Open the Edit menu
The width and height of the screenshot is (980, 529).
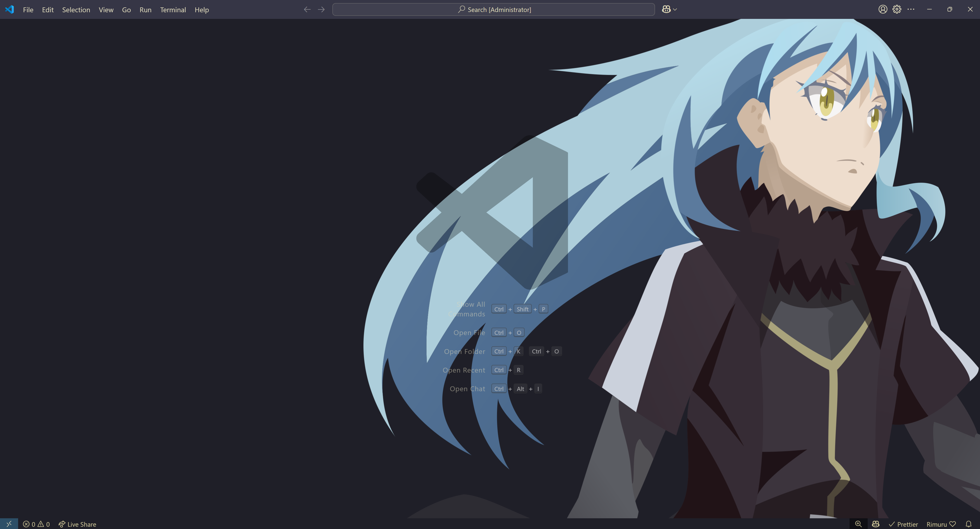(47, 9)
